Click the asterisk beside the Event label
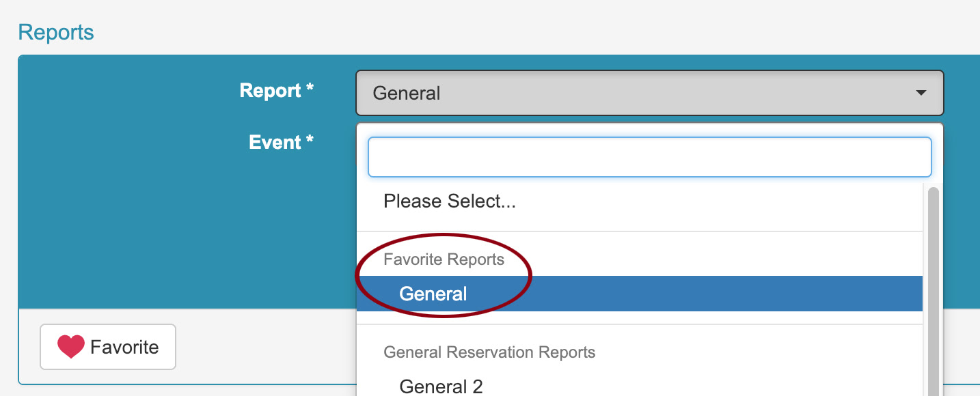The height and width of the screenshot is (396, 980). [x=310, y=139]
